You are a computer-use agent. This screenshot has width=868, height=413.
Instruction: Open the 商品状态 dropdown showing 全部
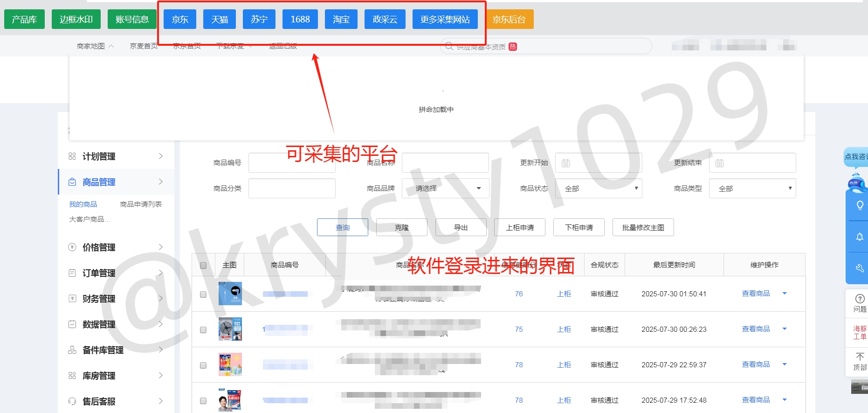coord(599,189)
